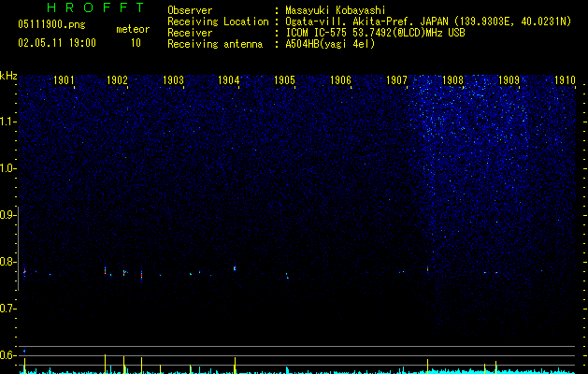Click the 1906 time label
This screenshot has width=588, height=374.
(340, 80)
